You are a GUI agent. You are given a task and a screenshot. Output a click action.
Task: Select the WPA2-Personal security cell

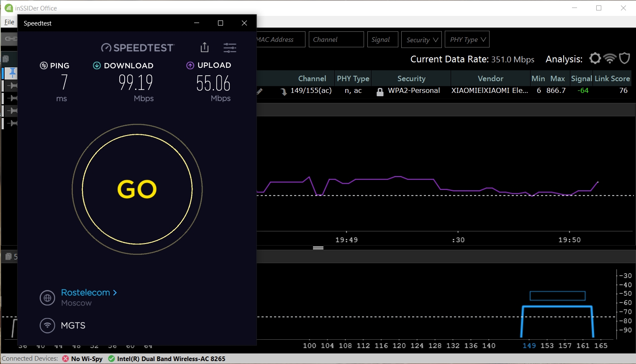click(414, 90)
